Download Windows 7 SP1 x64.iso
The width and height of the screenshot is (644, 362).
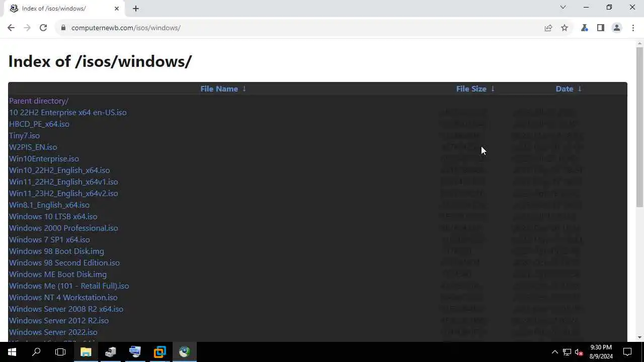click(x=49, y=239)
